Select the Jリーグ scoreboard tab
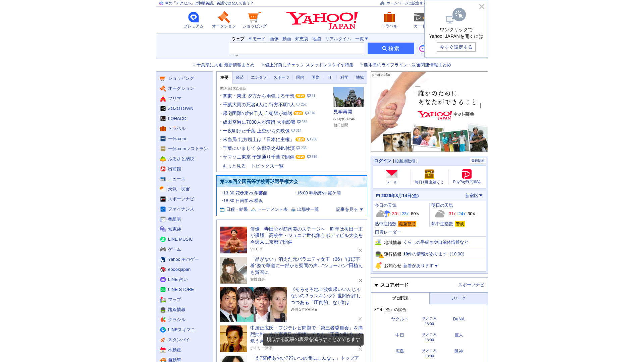The width and height of the screenshot is (644, 362). (459, 298)
